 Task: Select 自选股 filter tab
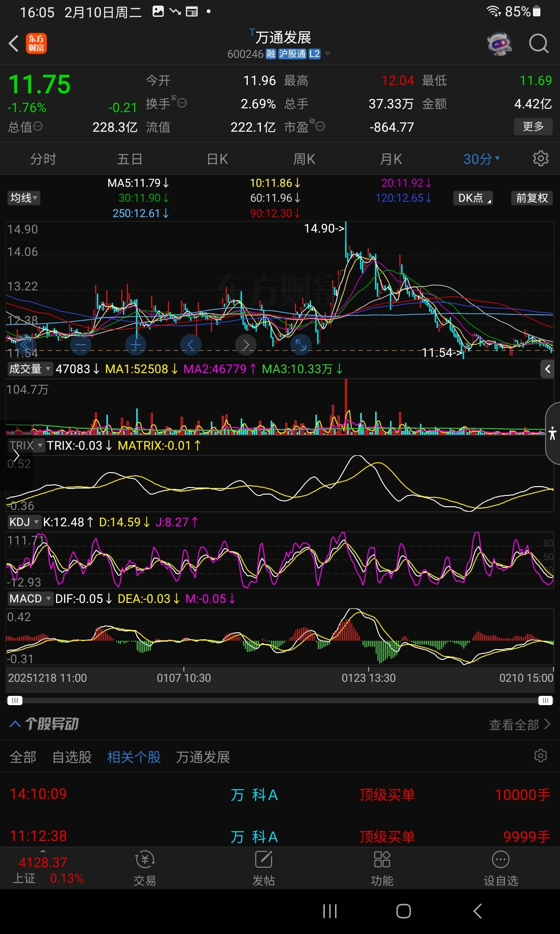click(72, 757)
